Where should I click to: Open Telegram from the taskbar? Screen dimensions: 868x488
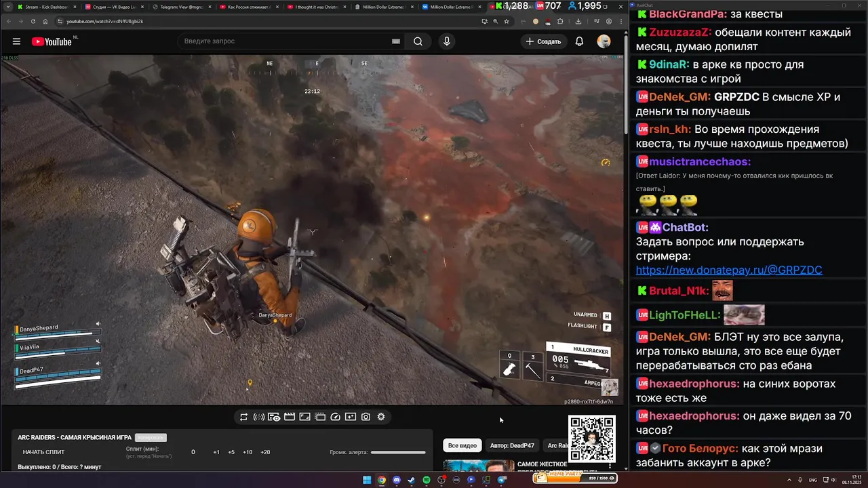click(x=502, y=480)
